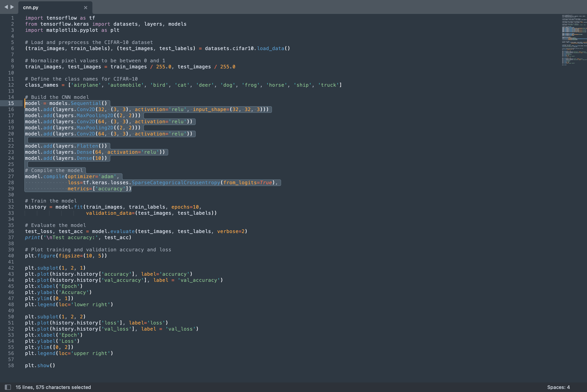
Task: Click the 'val_loss' label on line 52
Action: pyautogui.click(x=180, y=329)
